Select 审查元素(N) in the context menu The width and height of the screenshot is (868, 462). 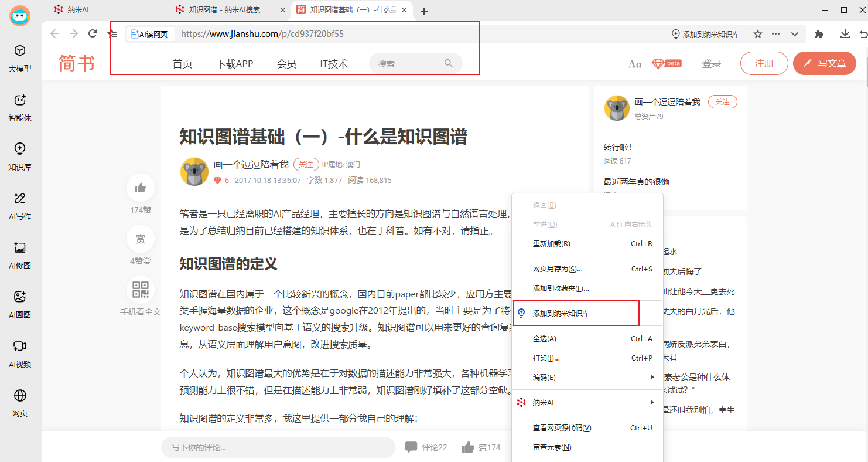pyautogui.click(x=587, y=447)
